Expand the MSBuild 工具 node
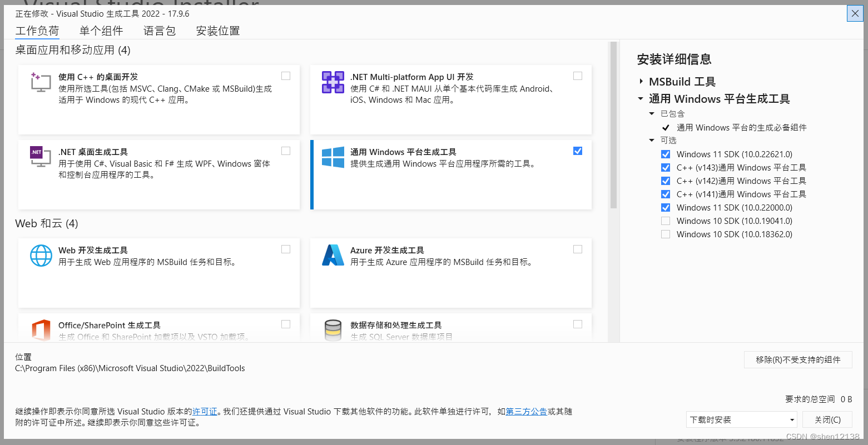868x445 pixels. coord(641,81)
